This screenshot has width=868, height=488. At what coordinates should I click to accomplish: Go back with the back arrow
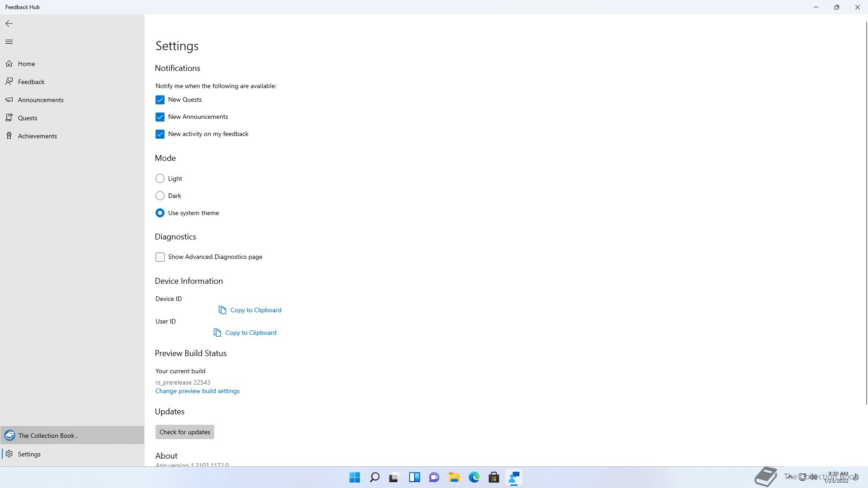coord(9,23)
